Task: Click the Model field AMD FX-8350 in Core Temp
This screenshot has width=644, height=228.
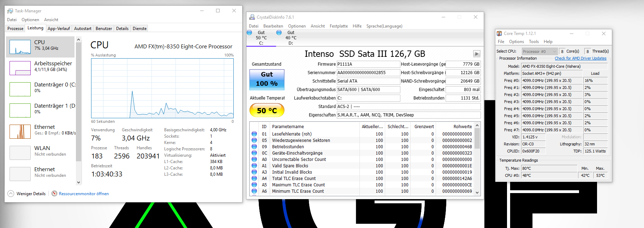Action: click(565, 66)
